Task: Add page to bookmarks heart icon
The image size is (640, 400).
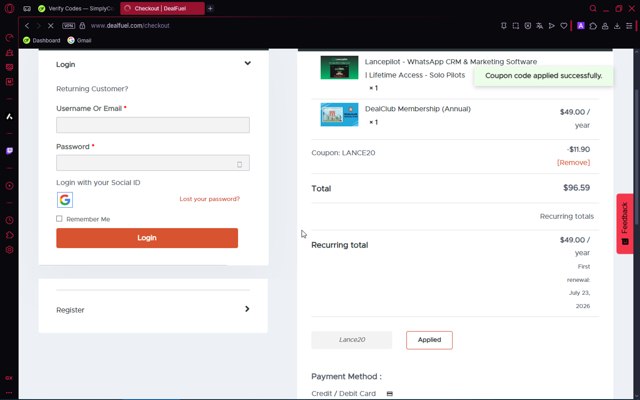Action: pyautogui.click(x=564, y=26)
